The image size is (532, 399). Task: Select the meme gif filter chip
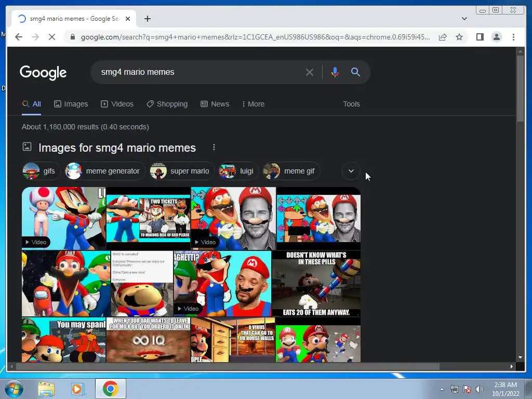[x=291, y=171]
